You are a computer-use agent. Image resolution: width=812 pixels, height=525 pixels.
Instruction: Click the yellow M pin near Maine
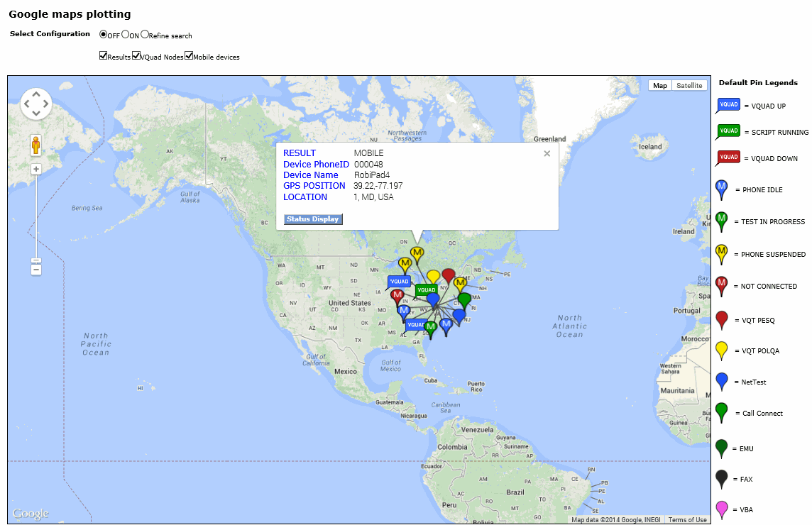point(460,284)
